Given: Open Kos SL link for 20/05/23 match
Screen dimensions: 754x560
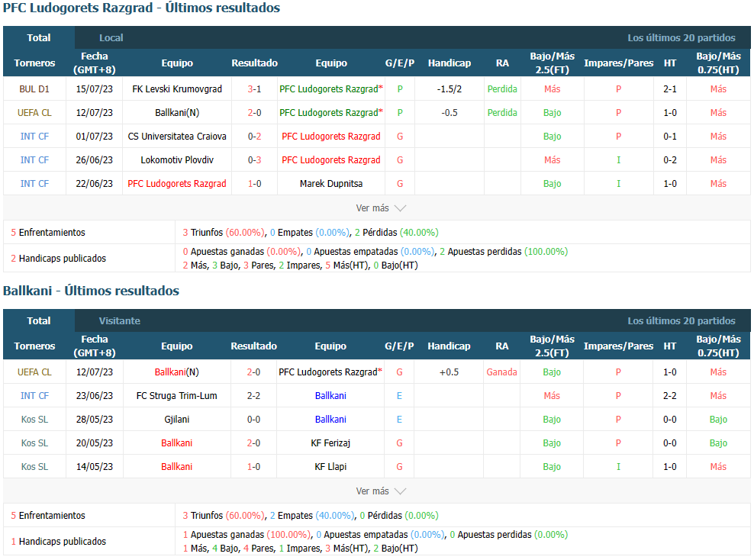Looking at the screenshot, I should pos(34,443).
